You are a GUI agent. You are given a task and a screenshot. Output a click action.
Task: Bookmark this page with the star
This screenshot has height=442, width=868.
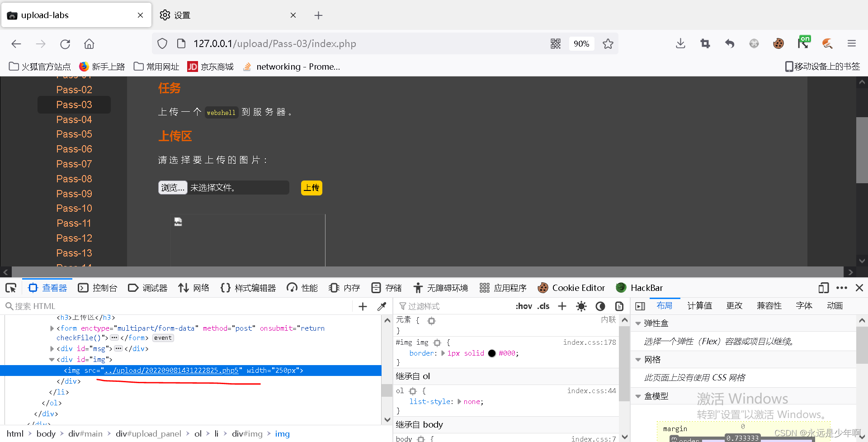608,44
